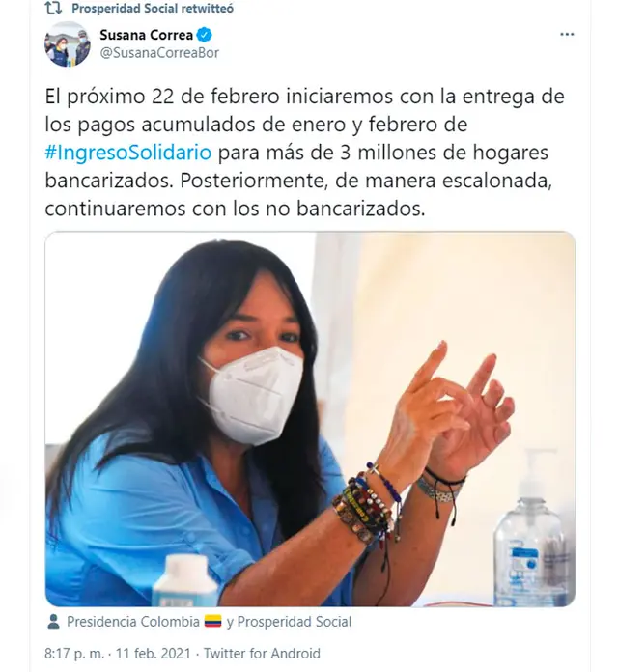Click the blue verified badge

(x=205, y=35)
